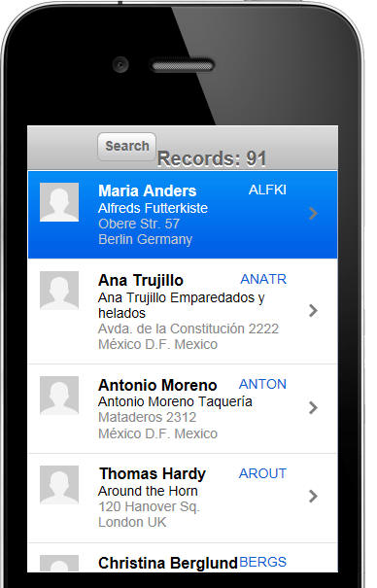The height and width of the screenshot is (588, 377).
Task: Open Ana Trujillo details chevron
Action: pos(313,310)
